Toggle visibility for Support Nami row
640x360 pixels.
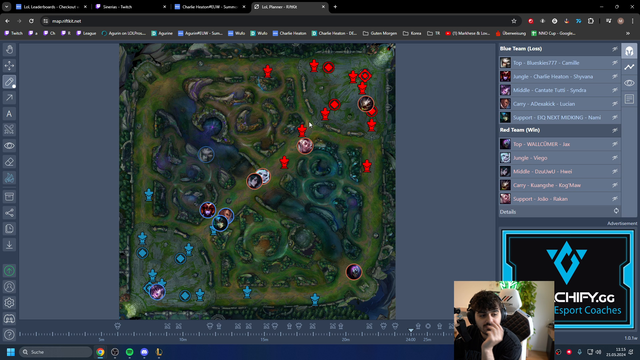pos(614,118)
